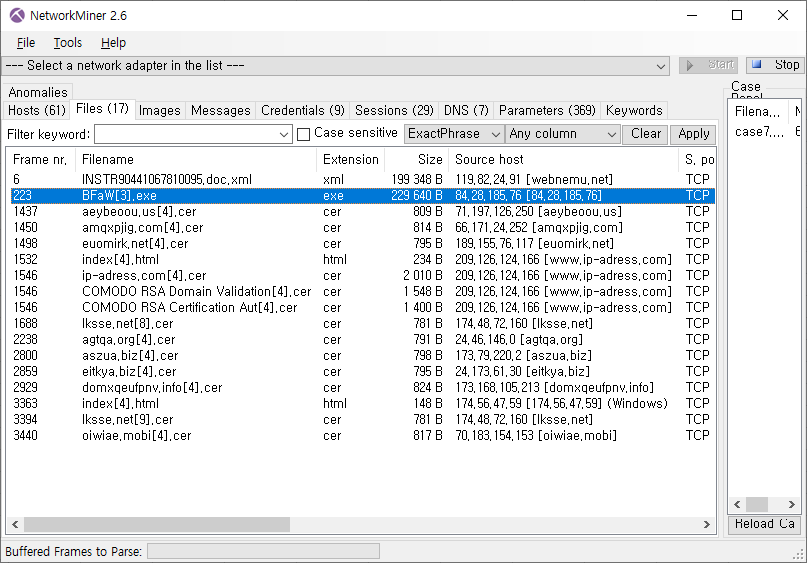
Task: Select COMODO RSA Certification Aut[4].cer row
Action: point(363,307)
